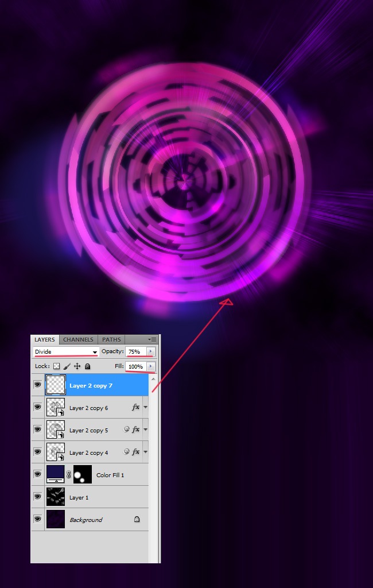Viewport: 373px width, 588px height.
Task: Hide Layer 2 copy 4 visibility eye
Action: [x=37, y=451]
